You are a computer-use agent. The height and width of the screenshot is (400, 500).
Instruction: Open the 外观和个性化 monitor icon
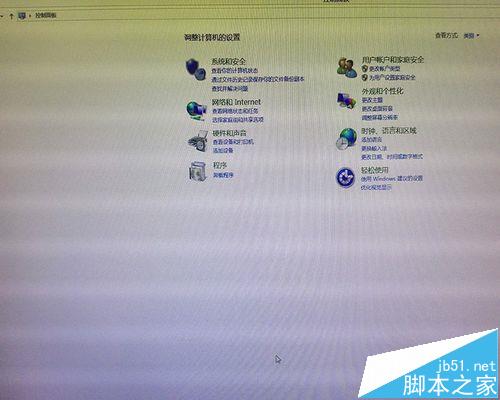pyautogui.click(x=346, y=101)
